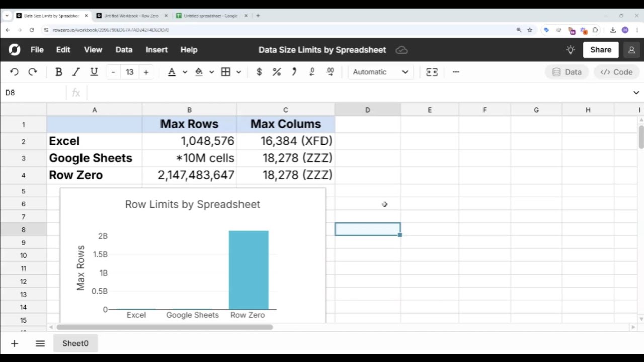The height and width of the screenshot is (362, 644).
Task: Open new browser tab with plus
Action: [258, 16]
